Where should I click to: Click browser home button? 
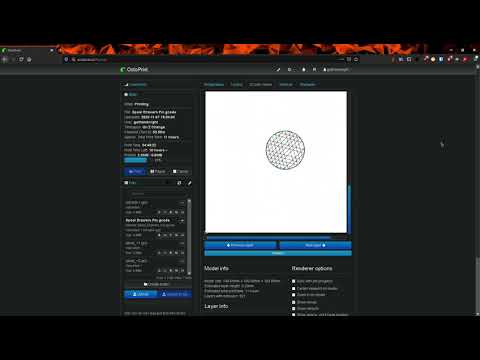coord(29,59)
